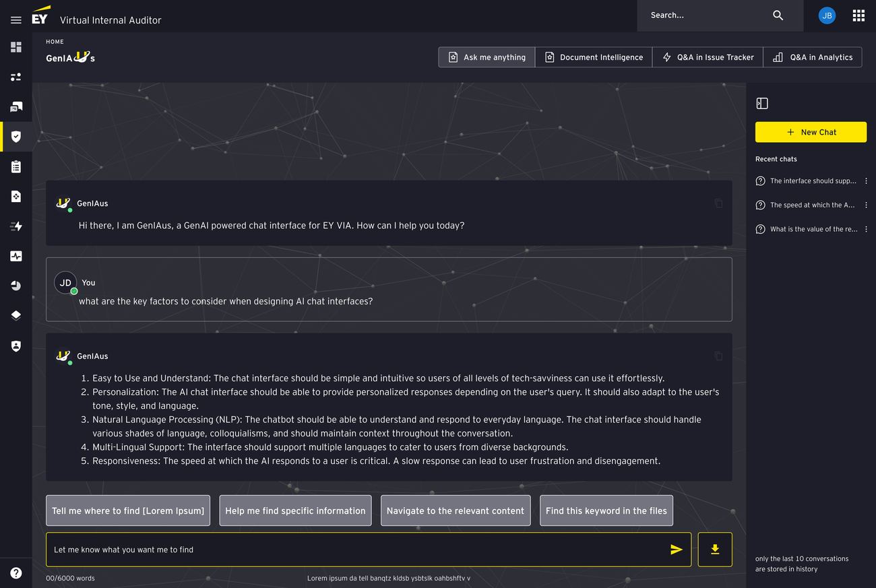Screen dimensions: 876x588
Task: Open the lightning bolt sidebar icon
Action: (16, 226)
